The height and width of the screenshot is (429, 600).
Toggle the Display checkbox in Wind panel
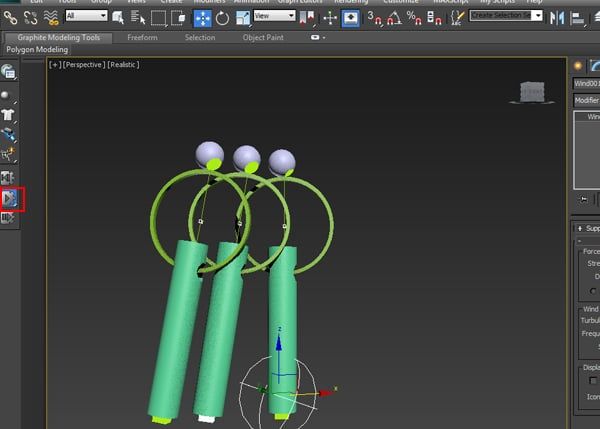click(593, 380)
